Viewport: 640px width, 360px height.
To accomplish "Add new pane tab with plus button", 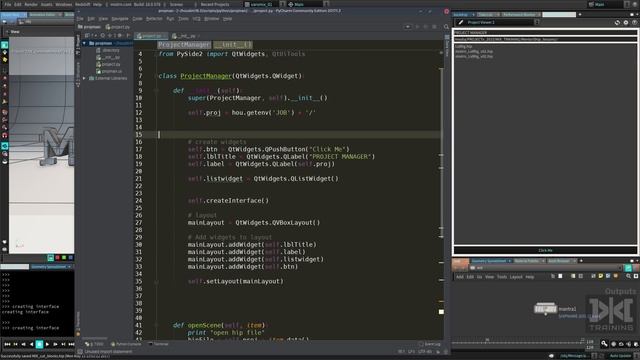I will coord(580,15).
